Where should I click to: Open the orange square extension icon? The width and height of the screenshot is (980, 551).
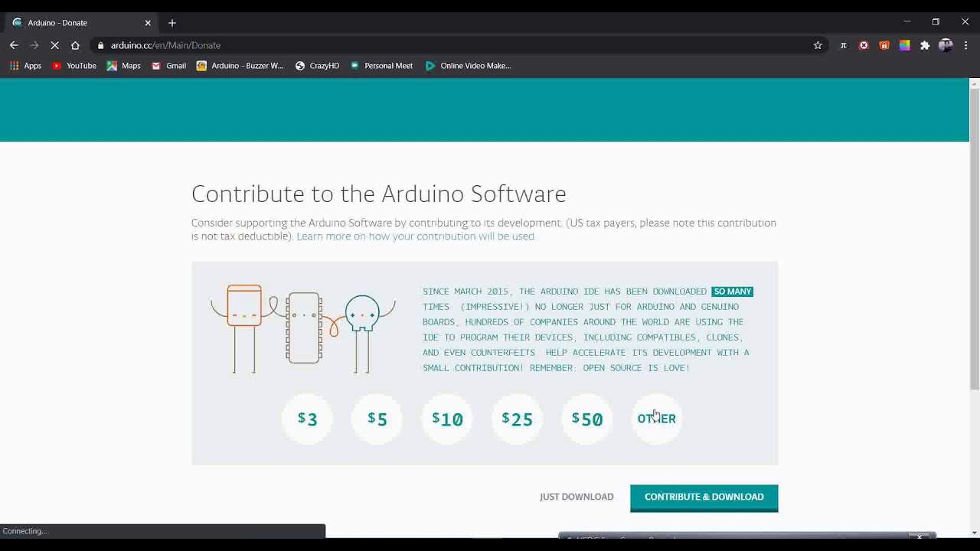[x=884, y=45]
